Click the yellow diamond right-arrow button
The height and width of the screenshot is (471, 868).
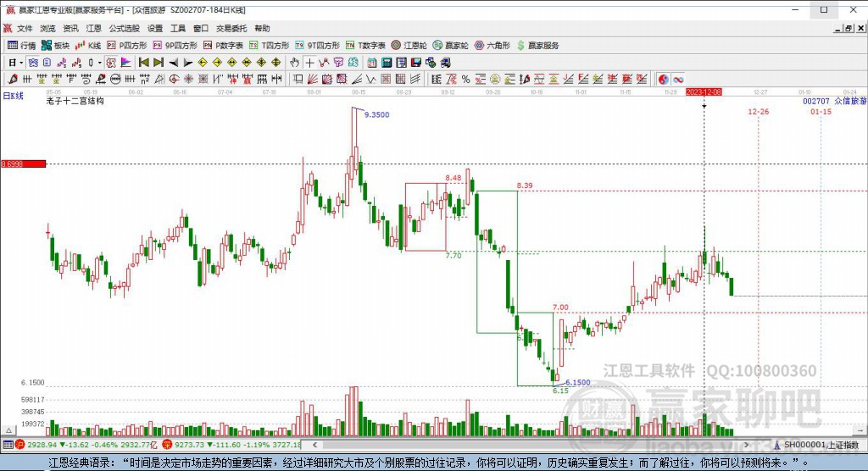218,63
